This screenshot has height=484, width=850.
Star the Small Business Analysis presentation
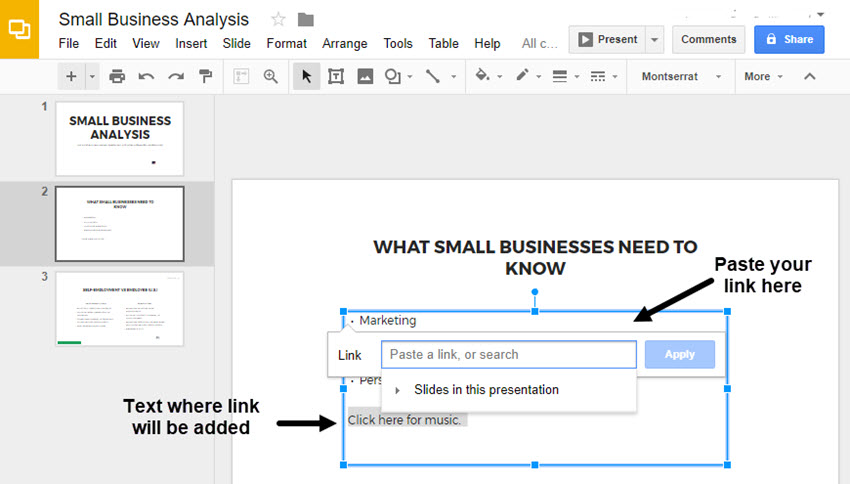pyautogui.click(x=278, y=20)
